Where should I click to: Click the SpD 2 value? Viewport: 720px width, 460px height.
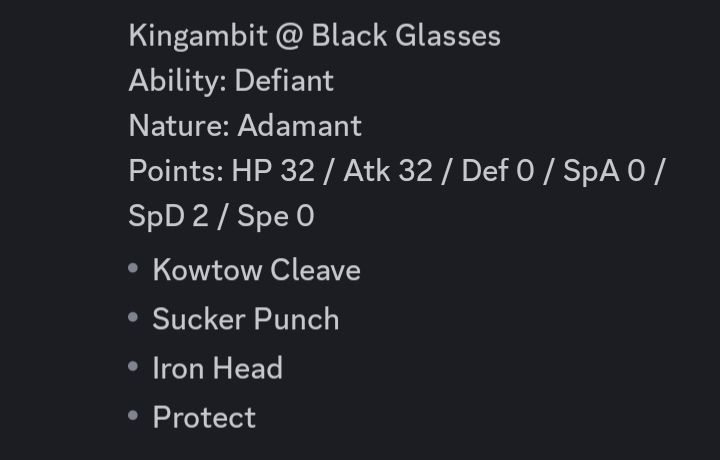[x=169, y=216]
